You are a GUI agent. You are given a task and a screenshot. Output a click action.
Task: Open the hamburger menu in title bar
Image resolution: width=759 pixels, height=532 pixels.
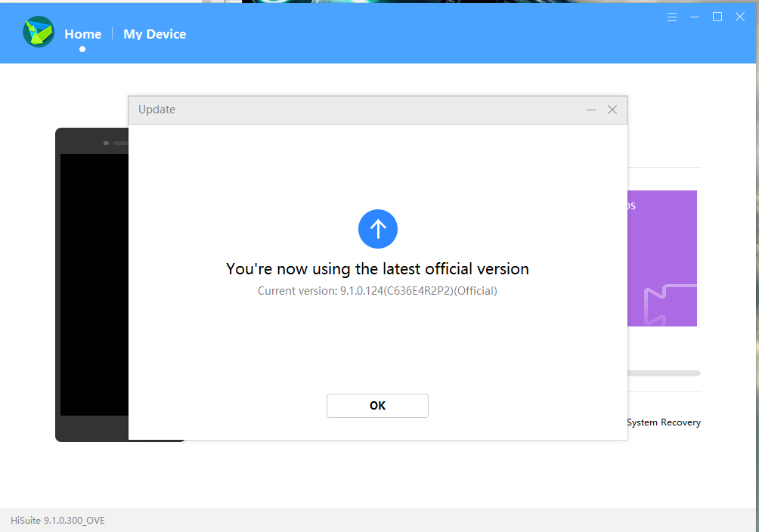[x=672, y=17]
